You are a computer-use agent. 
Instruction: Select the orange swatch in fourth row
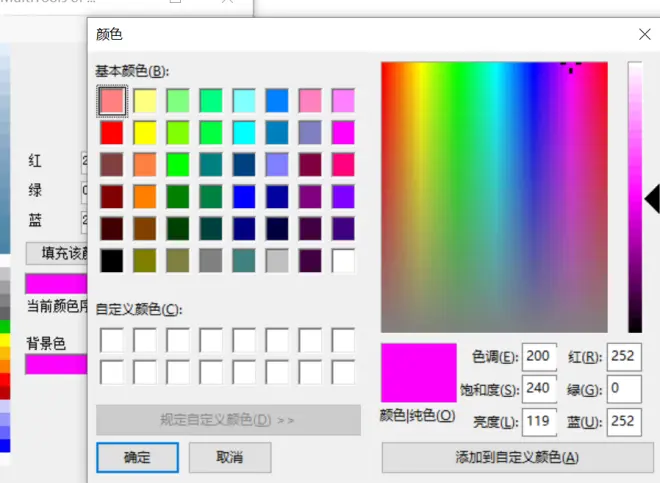click(145, 197)
